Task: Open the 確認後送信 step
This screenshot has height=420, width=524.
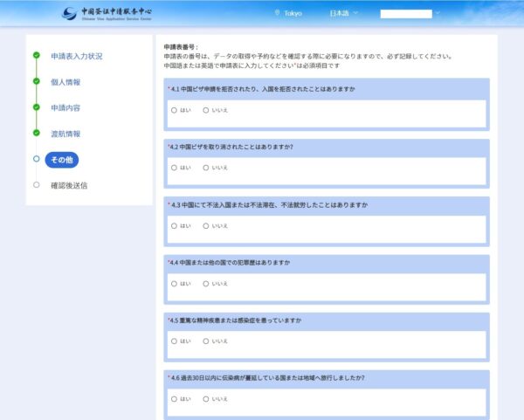Action: coord(69,185)
